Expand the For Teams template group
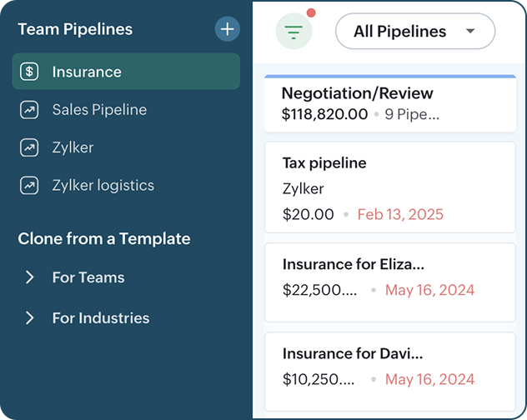The width and height of the screenshot is (527, 420). (x=30, y=277)
